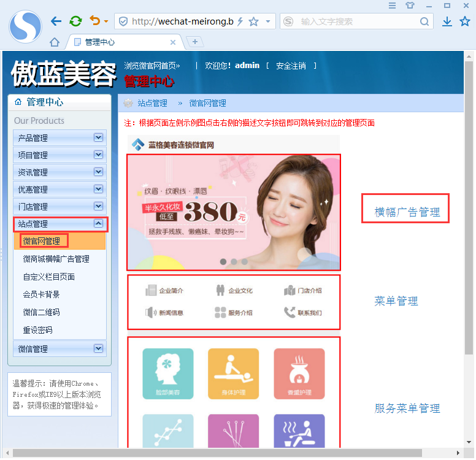Viewport: 476px width, 460px height.
Task: Click the 脸部美容 teal tile
Action: click(168, 374)
